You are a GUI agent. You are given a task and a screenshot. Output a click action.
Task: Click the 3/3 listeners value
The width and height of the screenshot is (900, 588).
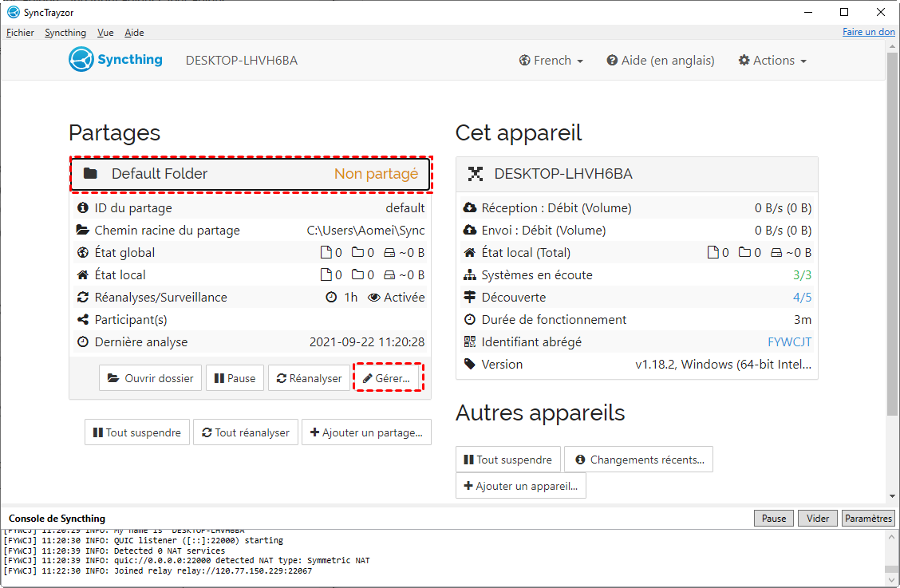point(802,275)
